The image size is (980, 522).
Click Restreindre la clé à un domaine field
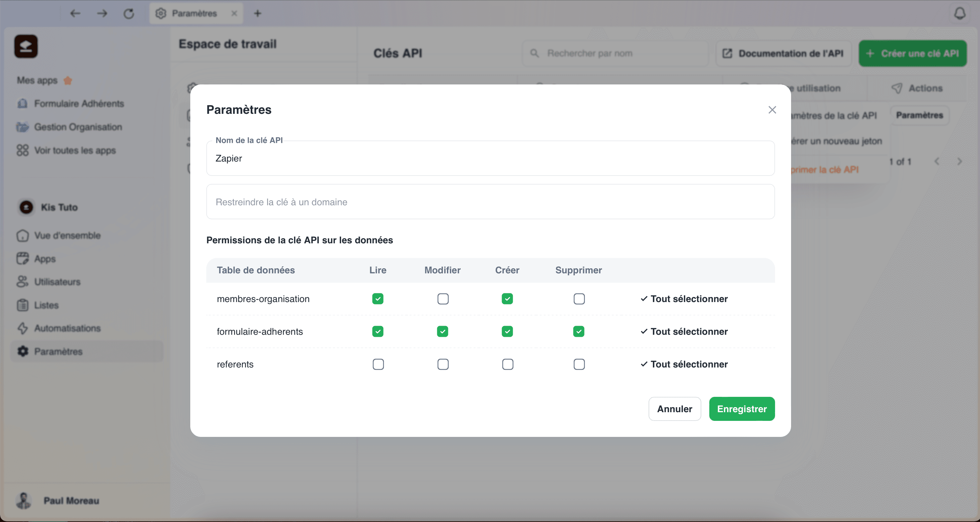tap(490, 202)
